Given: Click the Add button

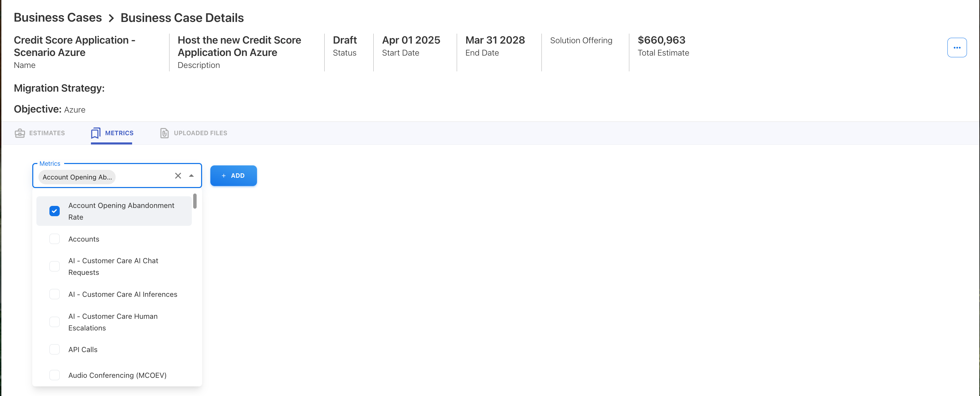Looking at the screenshot, I should (x=233, y=176).
